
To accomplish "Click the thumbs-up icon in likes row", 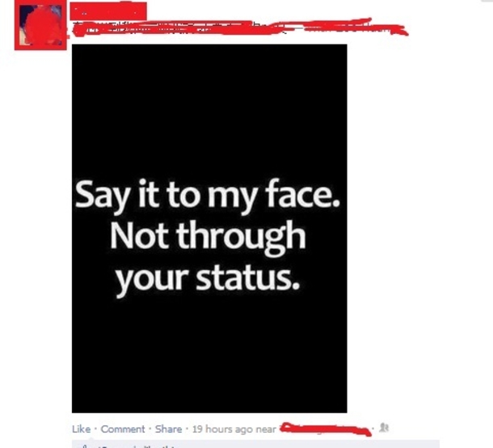I will tap(83, 446).
